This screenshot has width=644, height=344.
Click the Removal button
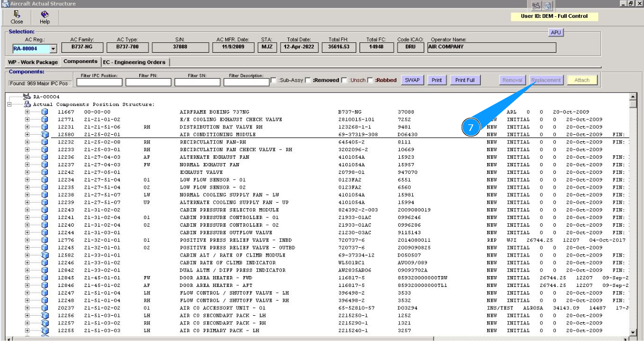point(512,80)
